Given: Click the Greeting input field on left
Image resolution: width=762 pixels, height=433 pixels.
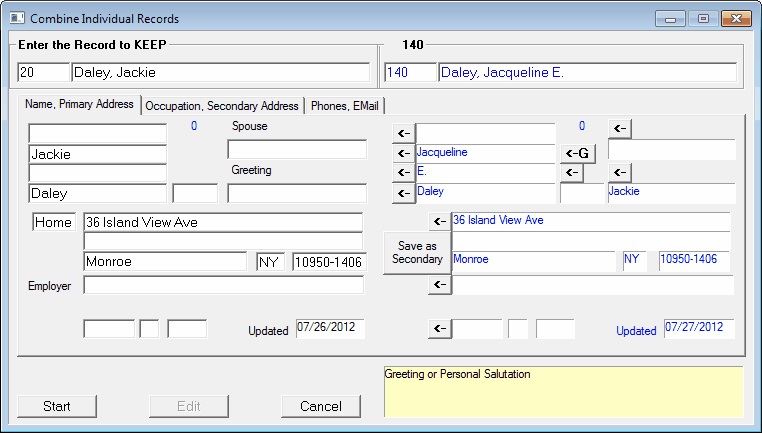Looking at the screenshot, I should point(297,193).
